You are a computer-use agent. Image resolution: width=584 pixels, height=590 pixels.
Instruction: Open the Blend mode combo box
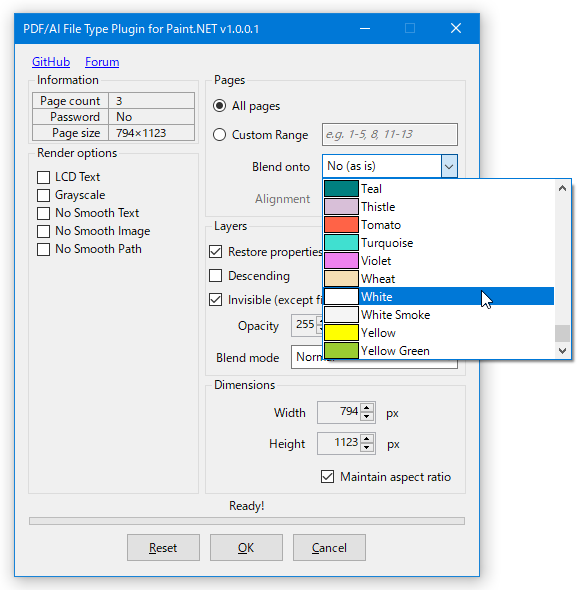[x=374, y=357]
